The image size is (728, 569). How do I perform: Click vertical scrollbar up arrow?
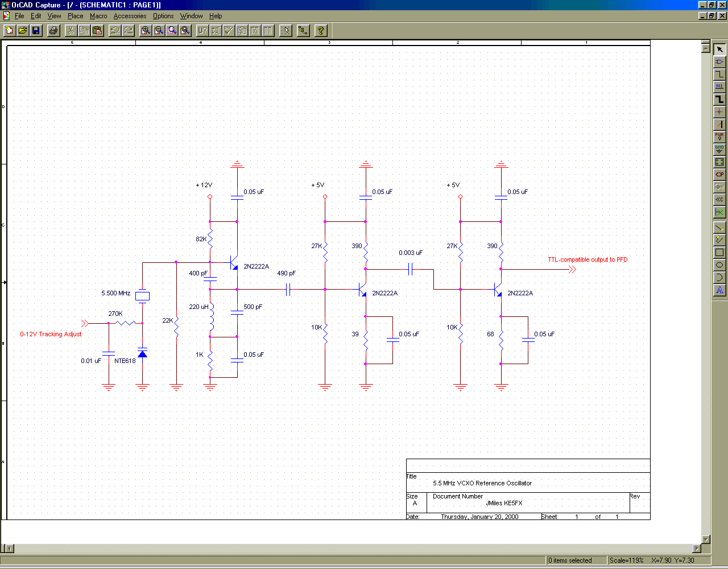pyautogui.click(x=706, y=48)
